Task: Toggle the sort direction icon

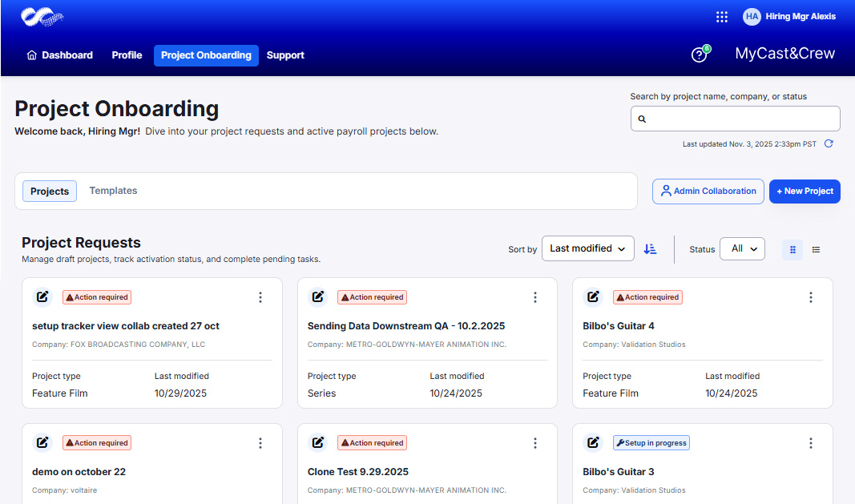Action: (x=650, y=249)
